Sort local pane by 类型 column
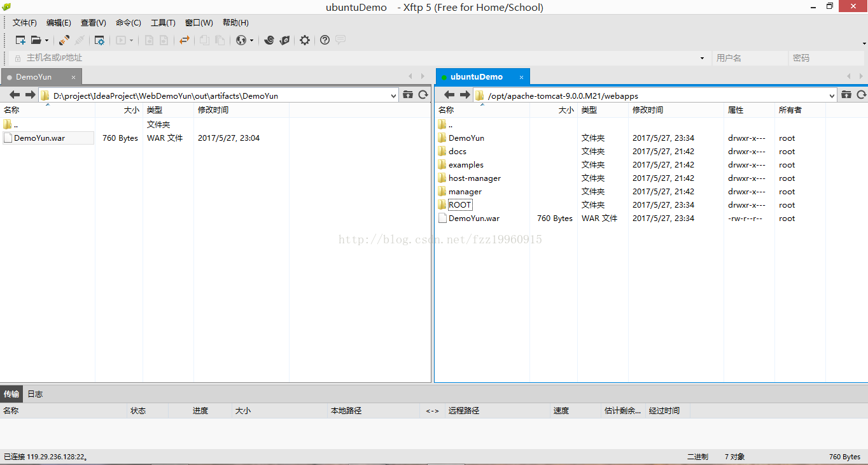The width and height of the screenshot is (868, 465). (x=168, y=110)
